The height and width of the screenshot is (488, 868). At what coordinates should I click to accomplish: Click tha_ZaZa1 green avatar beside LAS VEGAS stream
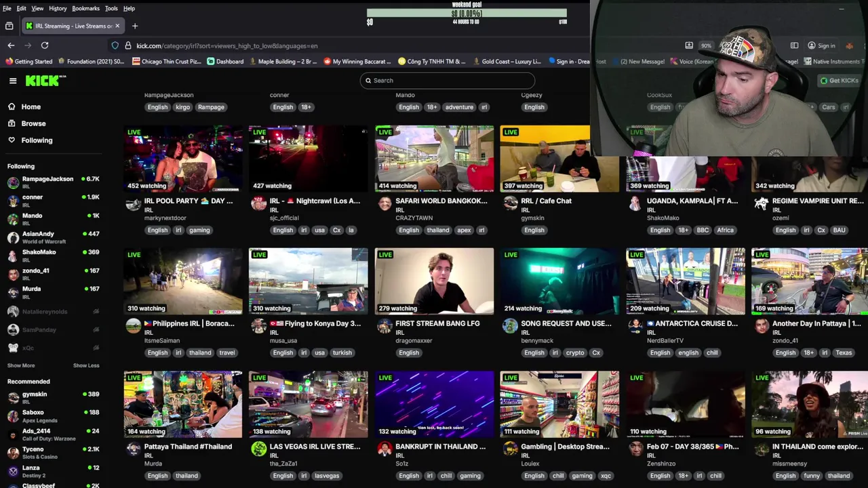point(258,449)
